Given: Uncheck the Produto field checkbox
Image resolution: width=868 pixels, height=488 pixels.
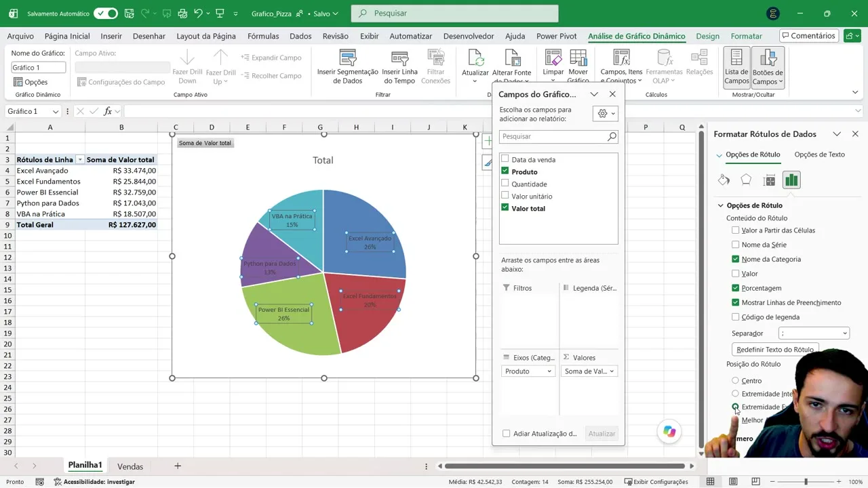Looking at the screenshot, I should pos(505,171).
